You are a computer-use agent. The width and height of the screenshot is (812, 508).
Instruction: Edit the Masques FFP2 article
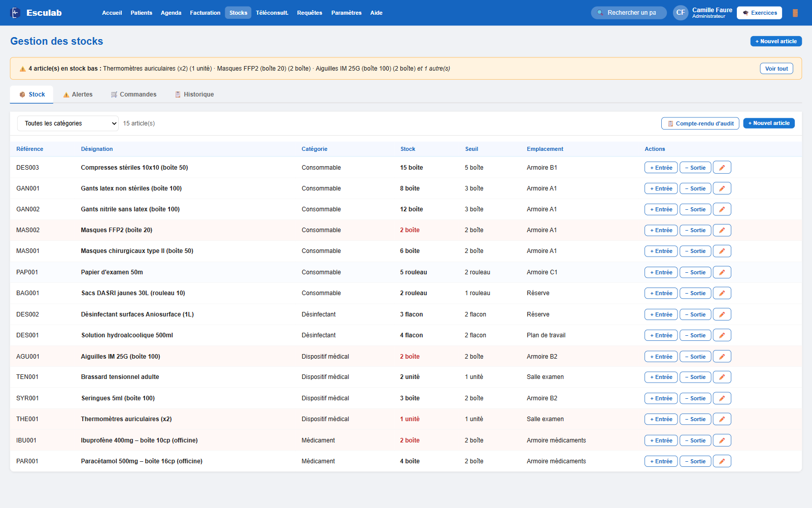pos(722,230)
